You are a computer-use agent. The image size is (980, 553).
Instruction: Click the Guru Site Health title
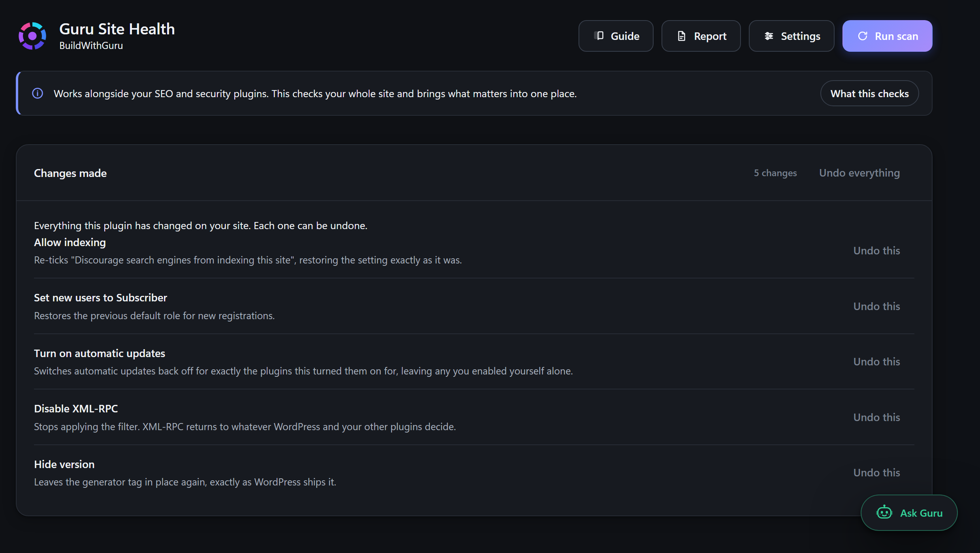click(x=117, y=29)
